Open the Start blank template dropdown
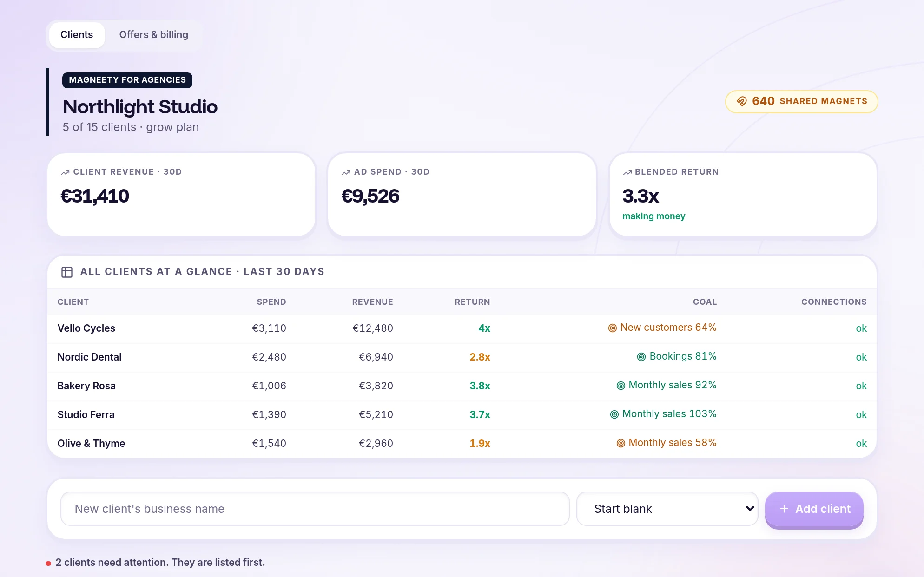This screenshot has height=577, width=924. pyautogui.click(x=667, y=509)
